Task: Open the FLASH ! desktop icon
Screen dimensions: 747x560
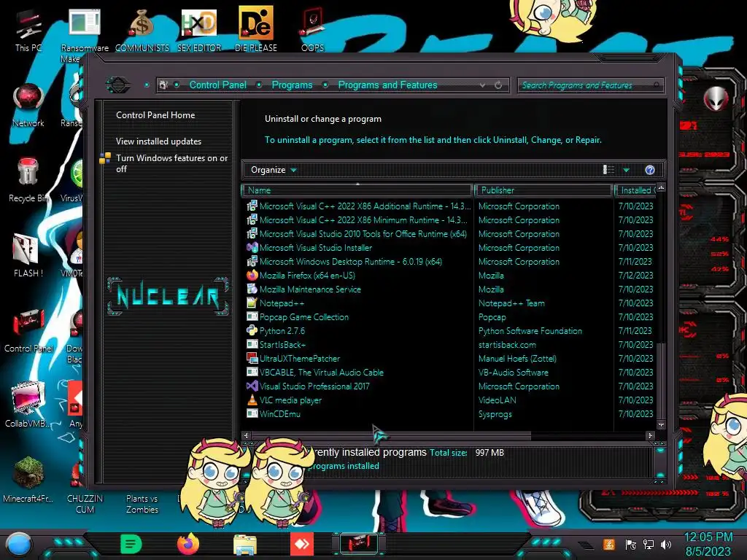Action: 28,256
